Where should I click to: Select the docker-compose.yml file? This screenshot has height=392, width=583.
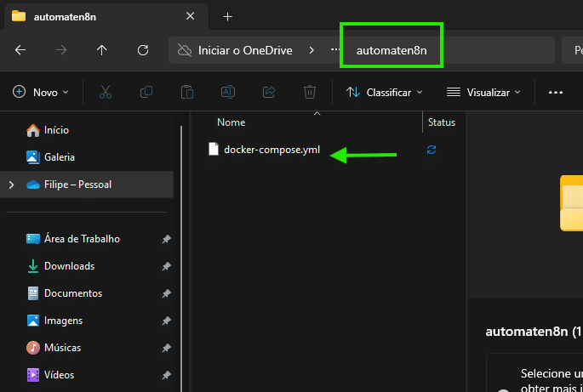(271, 150)
